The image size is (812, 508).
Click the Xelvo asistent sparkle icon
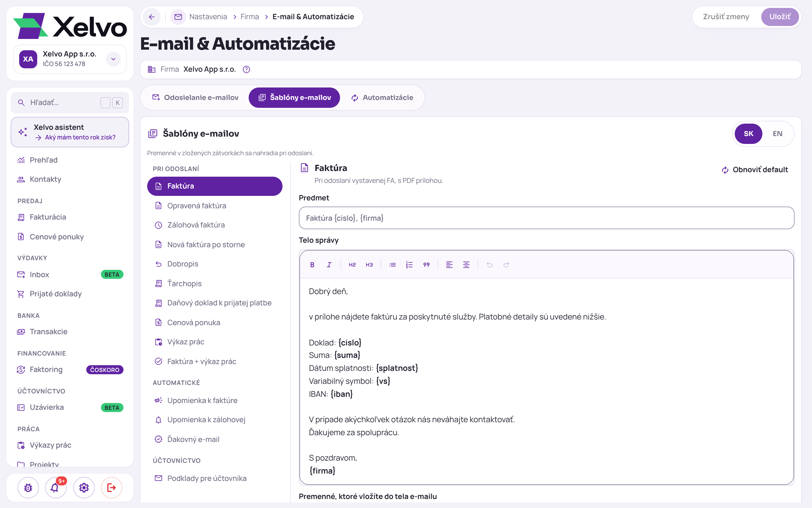pyautogui.click(x=23, y=132)
